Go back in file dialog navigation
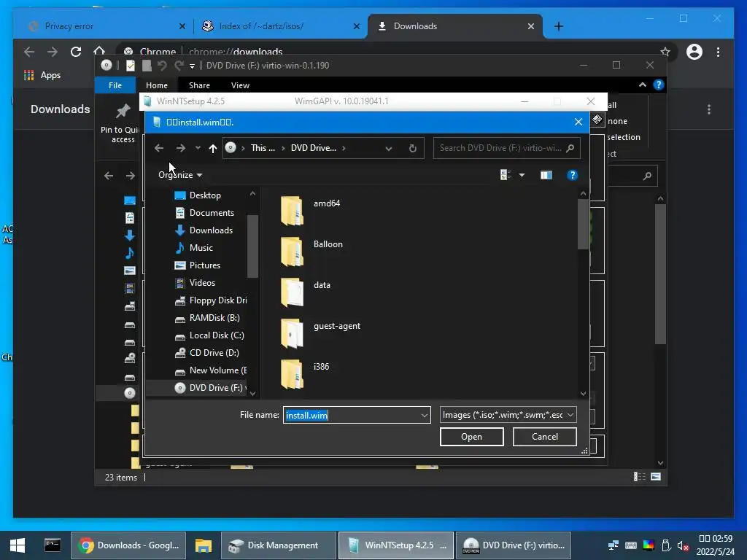The width and height of the screenshot is (747, 560). click(x=159, y=148)
